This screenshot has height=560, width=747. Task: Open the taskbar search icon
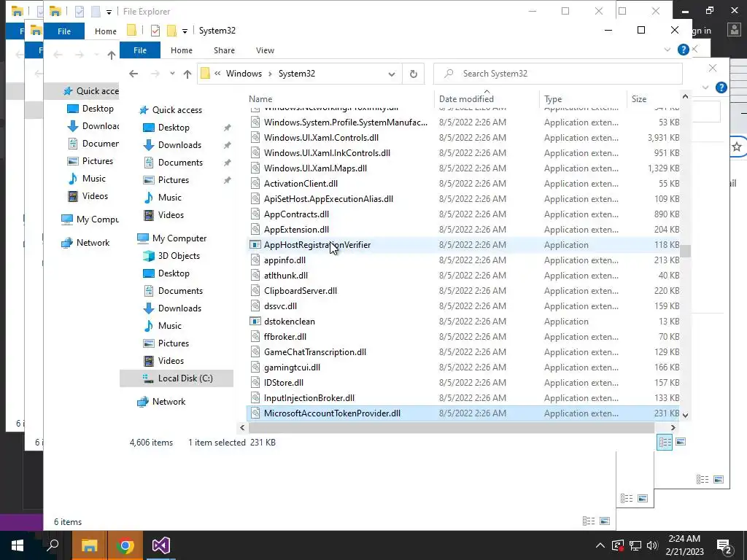point(53,545)
